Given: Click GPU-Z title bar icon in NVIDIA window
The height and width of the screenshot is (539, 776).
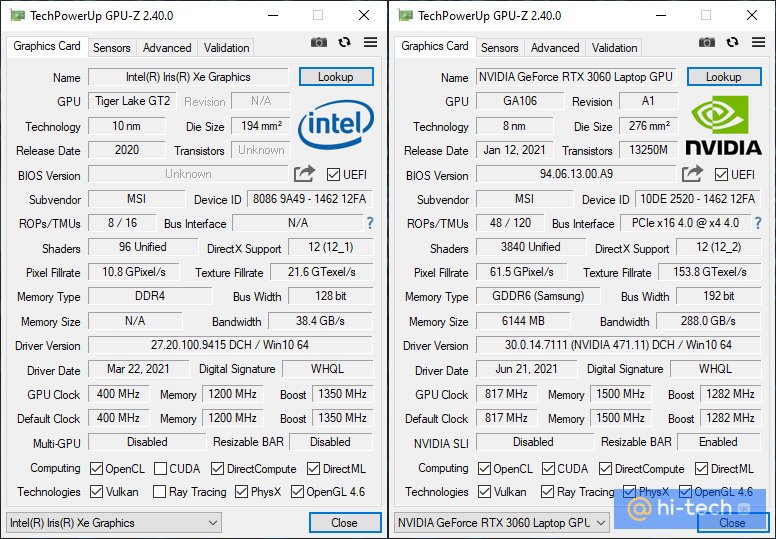Looking at the screenshot, I should point(405,15).
